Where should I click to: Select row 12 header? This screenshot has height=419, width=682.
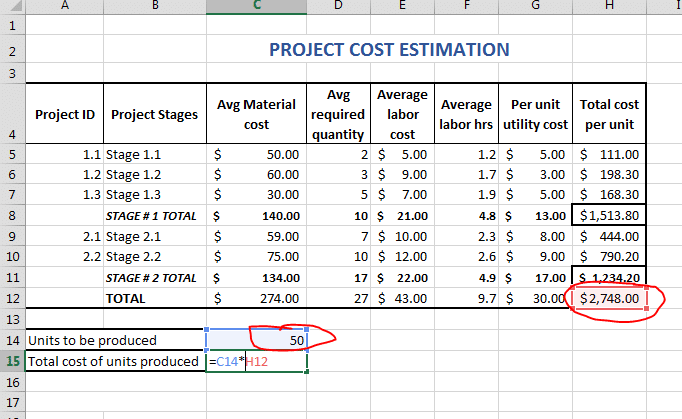point(13,298)
